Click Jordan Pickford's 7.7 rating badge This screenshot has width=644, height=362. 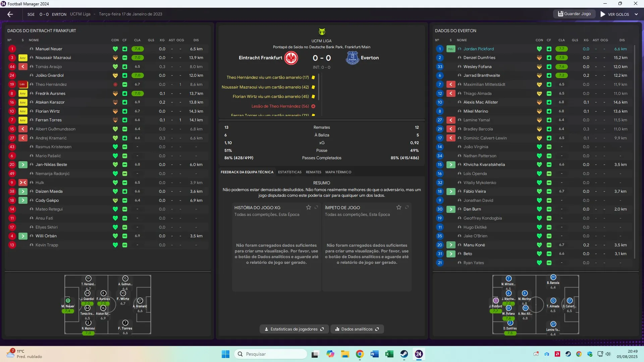click(x=561, y=49)
